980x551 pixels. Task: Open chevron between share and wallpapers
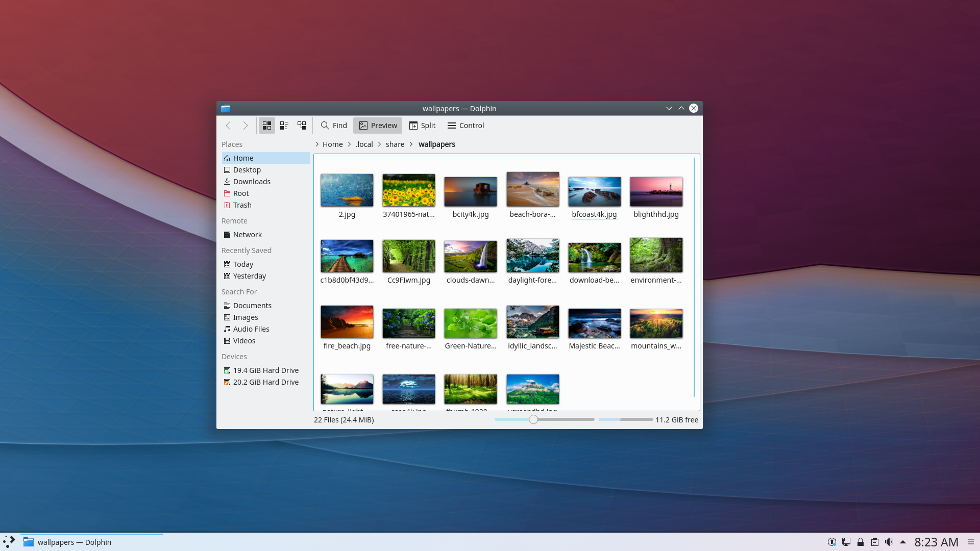point(411,144)
